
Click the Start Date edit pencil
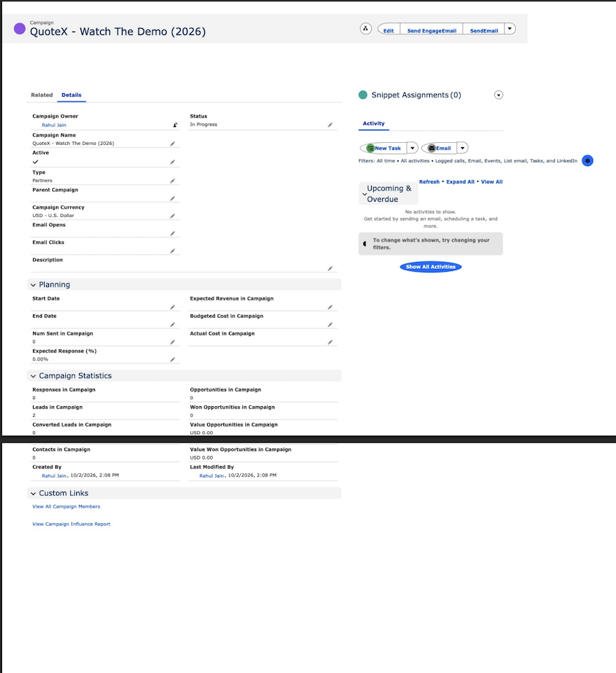(172, 307)
